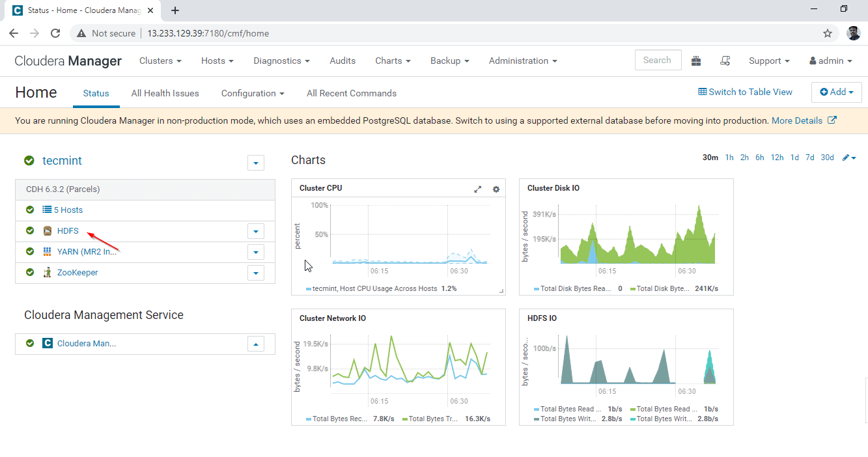Select the 12h time range
Image resolution: width=868 pixels, height=457 pixels.
(777, 158)
